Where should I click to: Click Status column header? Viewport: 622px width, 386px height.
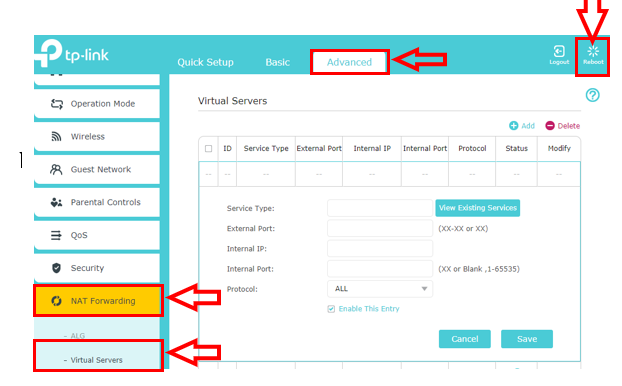(x=516, y=149)
